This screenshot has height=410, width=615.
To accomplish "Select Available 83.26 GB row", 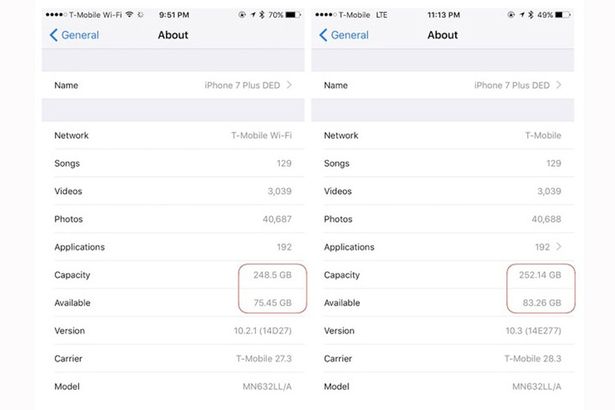I will 443,302.
